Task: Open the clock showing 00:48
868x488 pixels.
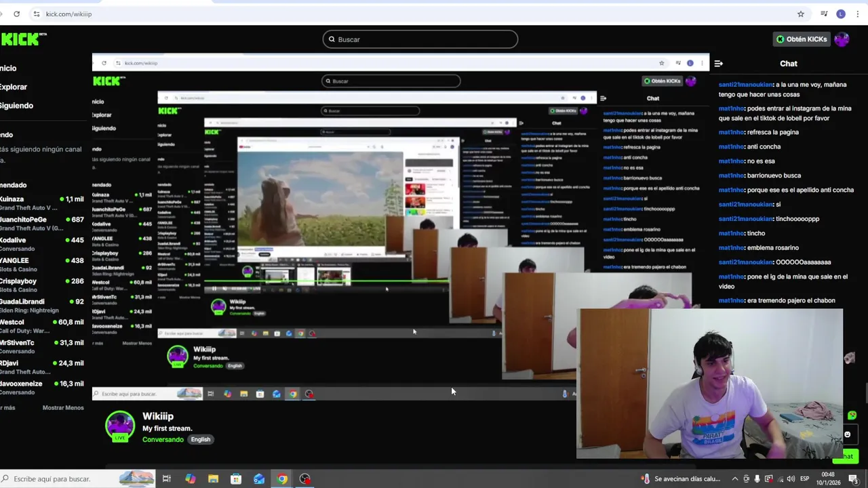Action: 828,479
